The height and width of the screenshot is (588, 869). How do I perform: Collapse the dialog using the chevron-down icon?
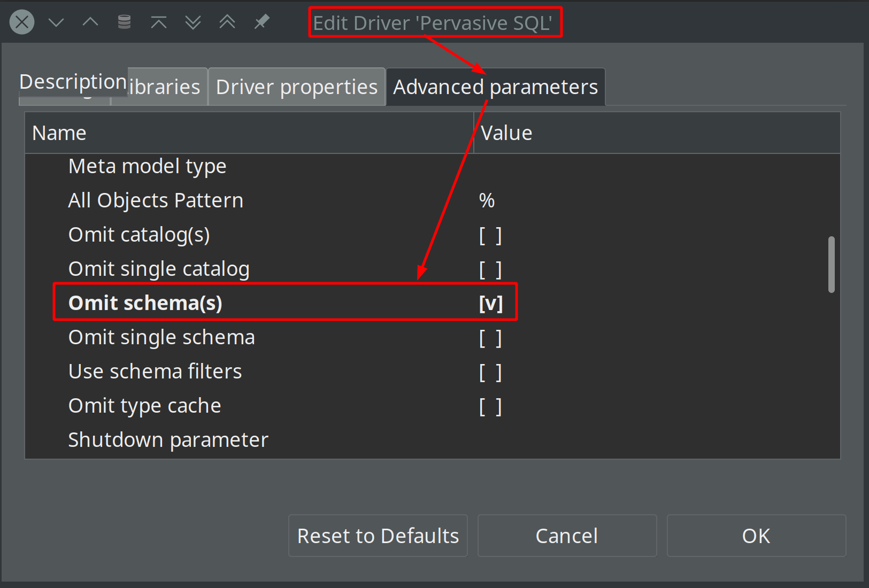56,22
